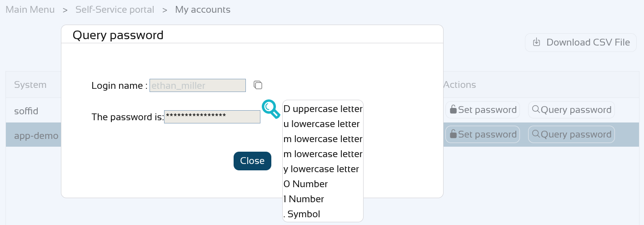The width and height of the screenshot is (644, 225).
Task: Click the search icon on app-demo Query password
Action: click(536, 134)
